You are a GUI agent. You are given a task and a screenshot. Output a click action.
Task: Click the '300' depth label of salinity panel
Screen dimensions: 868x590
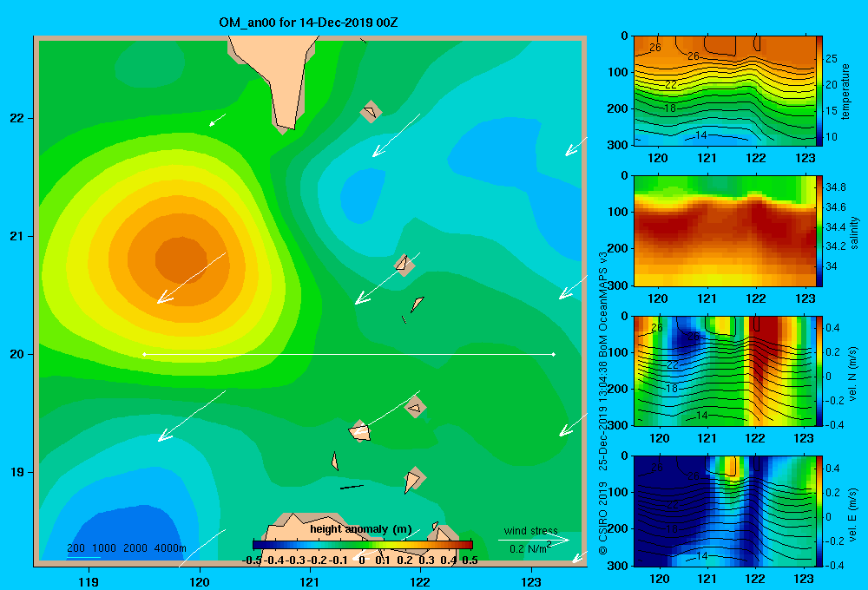(618, 285)
